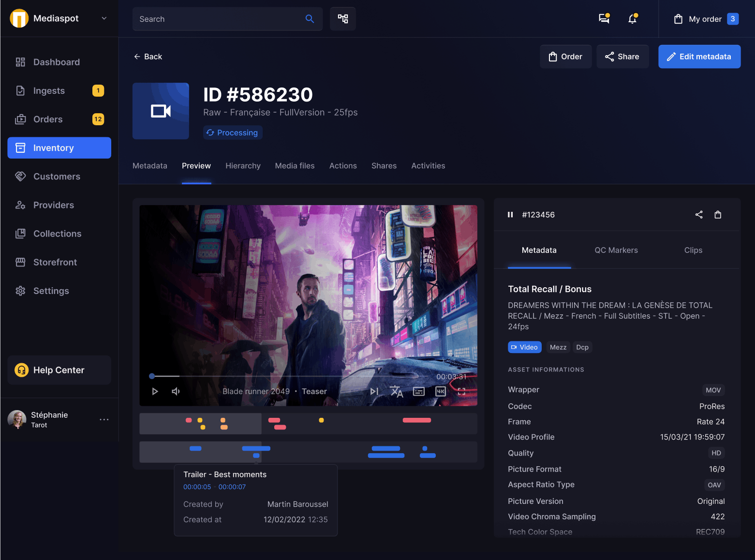Switch to the Actions tab

click(x=343, y=166)
